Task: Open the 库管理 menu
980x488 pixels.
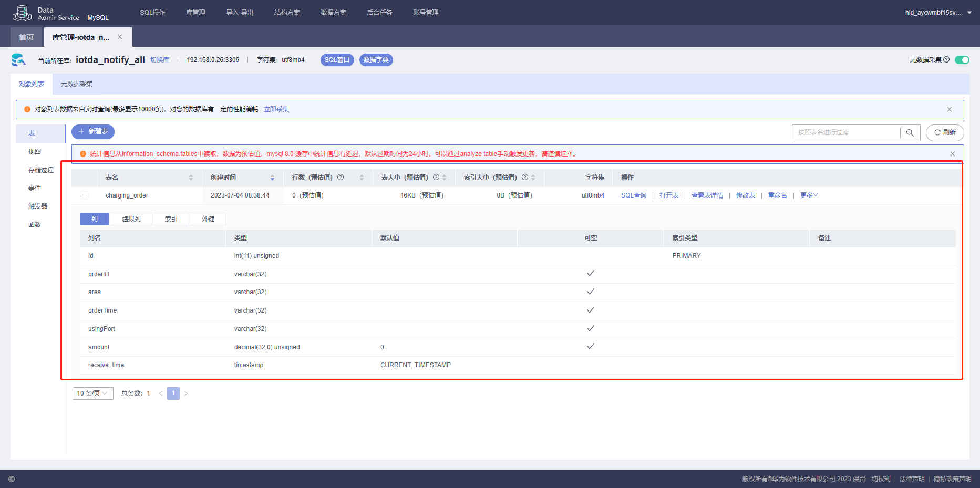Action: coord(195,13)
